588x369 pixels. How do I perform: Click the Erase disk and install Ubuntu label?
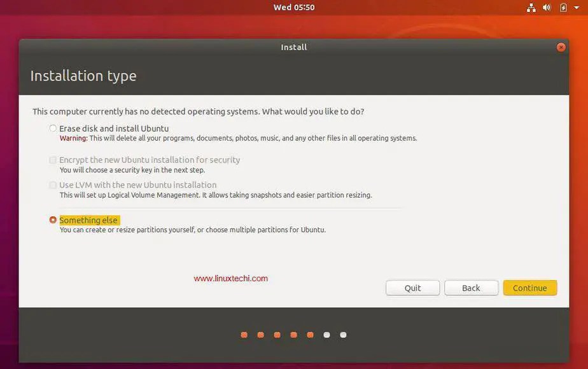pyautogui.click(x=114, y=129)
